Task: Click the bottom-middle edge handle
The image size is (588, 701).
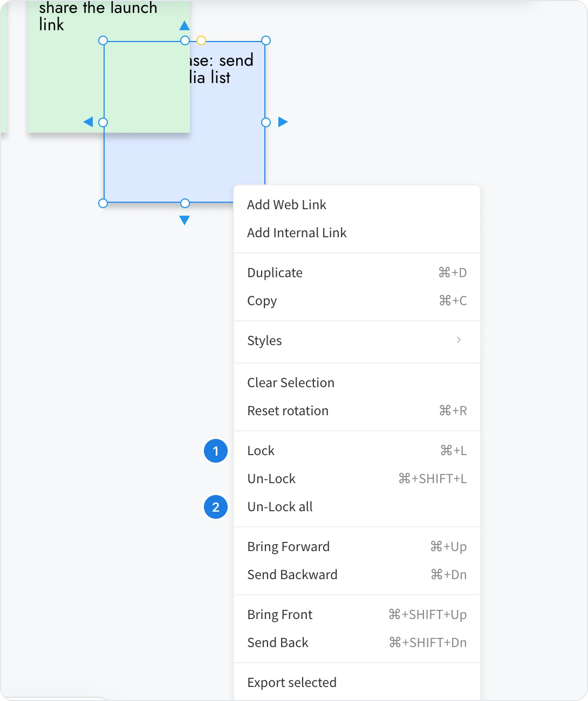Action: coord(185,203)
